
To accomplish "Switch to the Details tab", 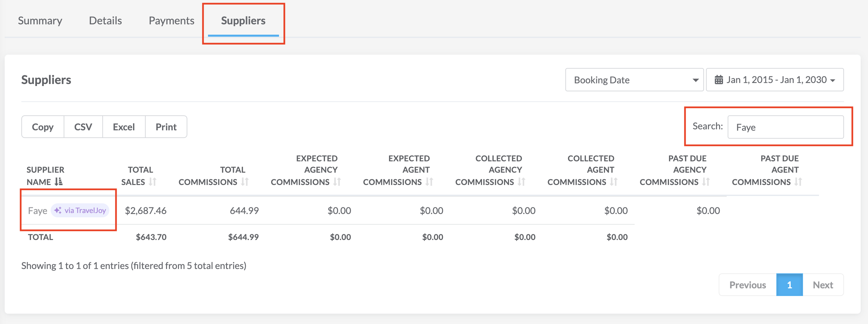I will (105, 21).
